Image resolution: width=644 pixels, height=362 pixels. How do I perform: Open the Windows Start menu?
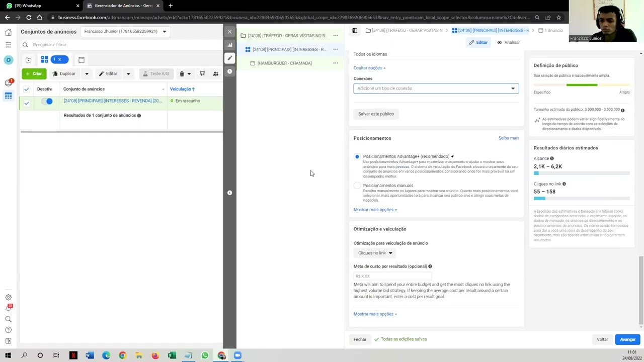pyautogui.click(x=8, y=355)
